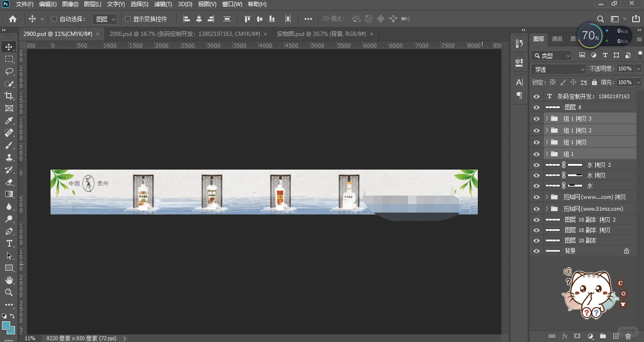Open the 滤镜(T) menu
The height and width of the screenshot is (342, 644).
point(163,4)
